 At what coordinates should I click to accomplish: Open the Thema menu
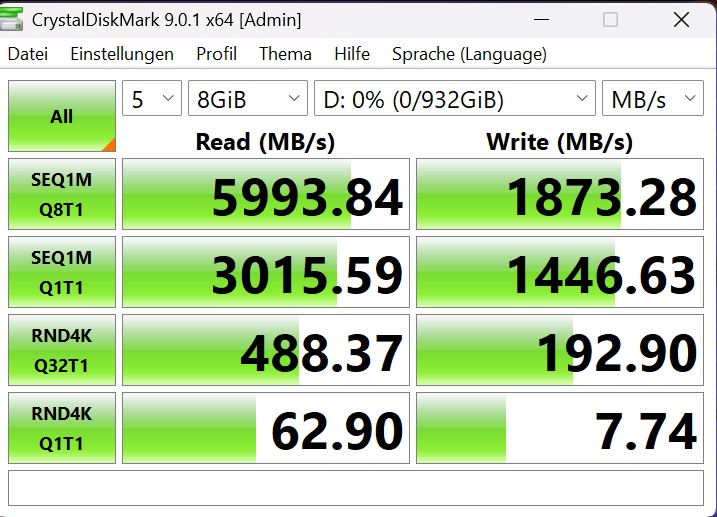click(285, 54)
